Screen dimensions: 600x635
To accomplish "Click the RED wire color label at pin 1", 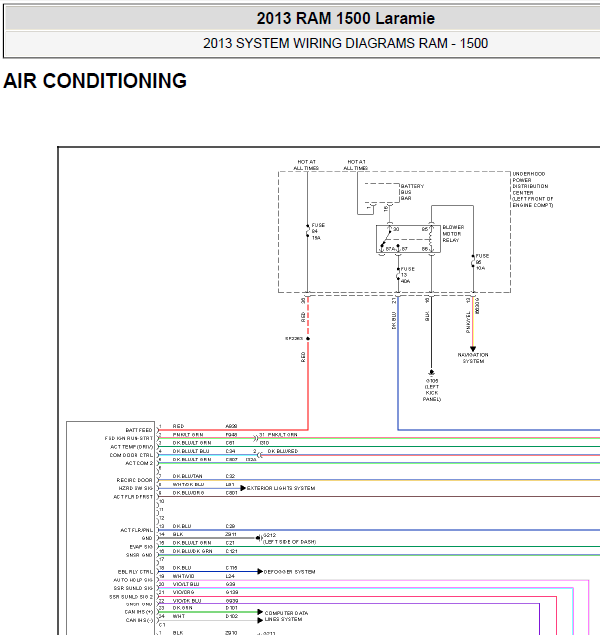I will (178, 426).
